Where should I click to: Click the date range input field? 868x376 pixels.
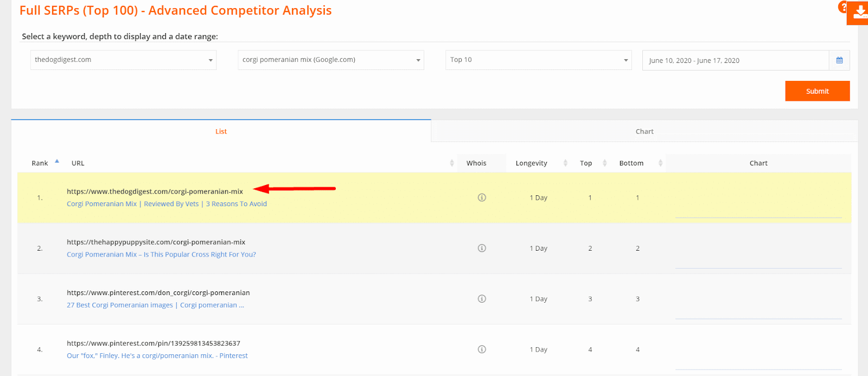tap(736, 60)
